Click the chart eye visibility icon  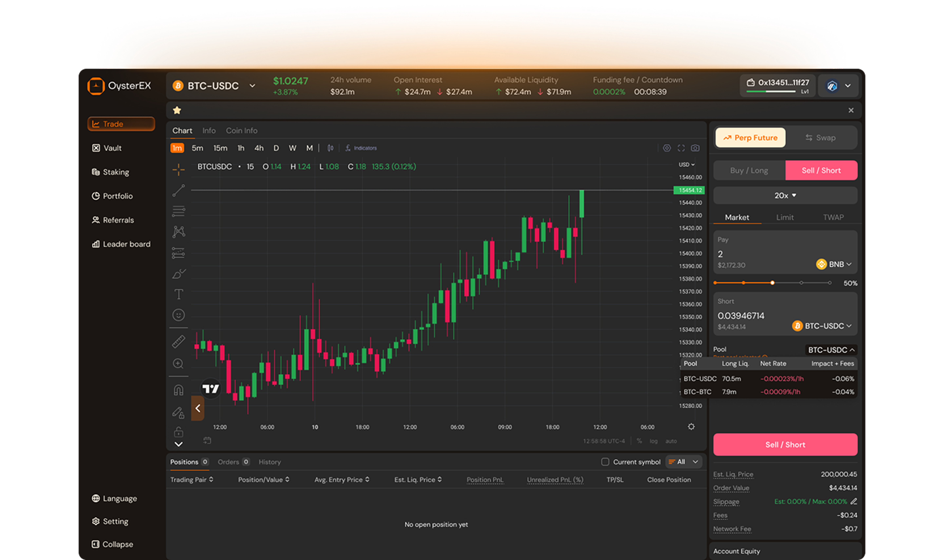(x=667, y=148)
